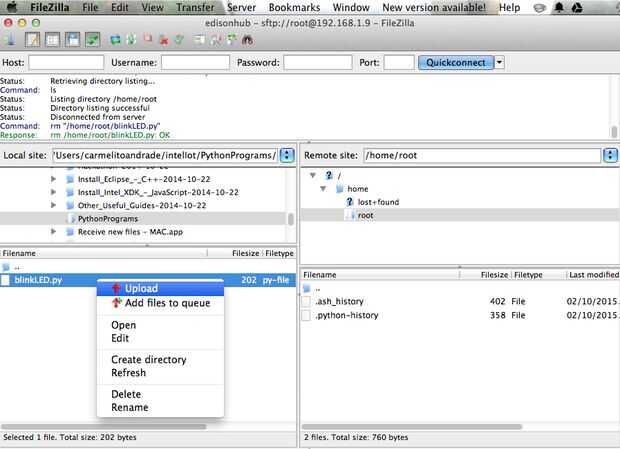Open the Local site path dropdown
The image size is (620, 449).
tap(287, 155)
